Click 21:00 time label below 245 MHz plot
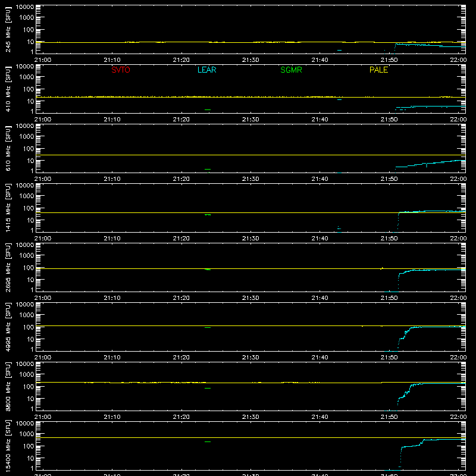The image size is (476, 476). point(43,60)
